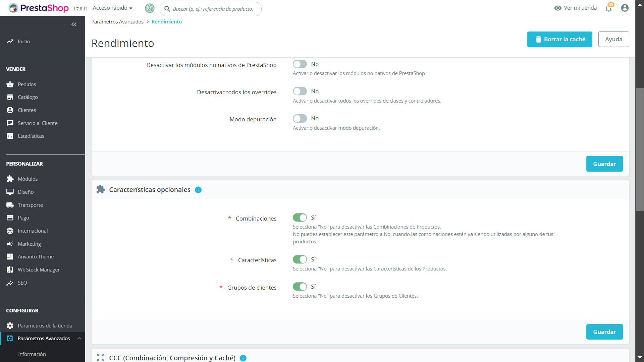Click info icon beside Características opcionales
The image size is (644, 362).
tap(198, 190)
